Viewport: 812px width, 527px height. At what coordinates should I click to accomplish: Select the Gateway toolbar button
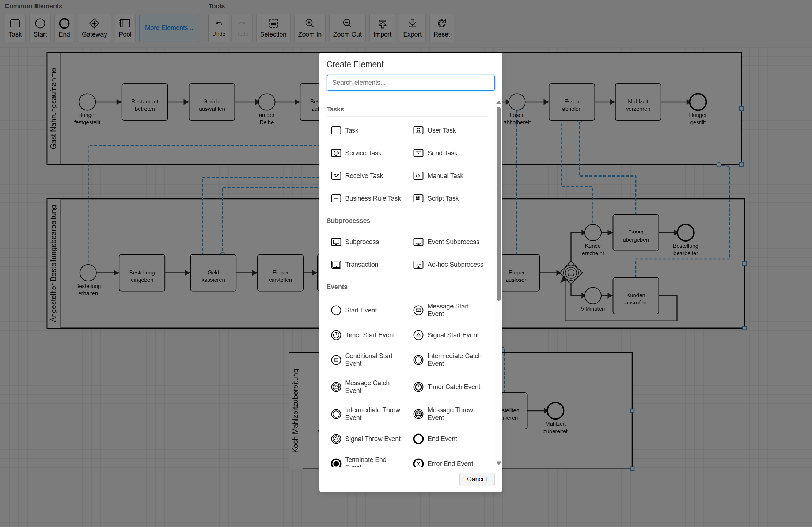coord(94,28)
